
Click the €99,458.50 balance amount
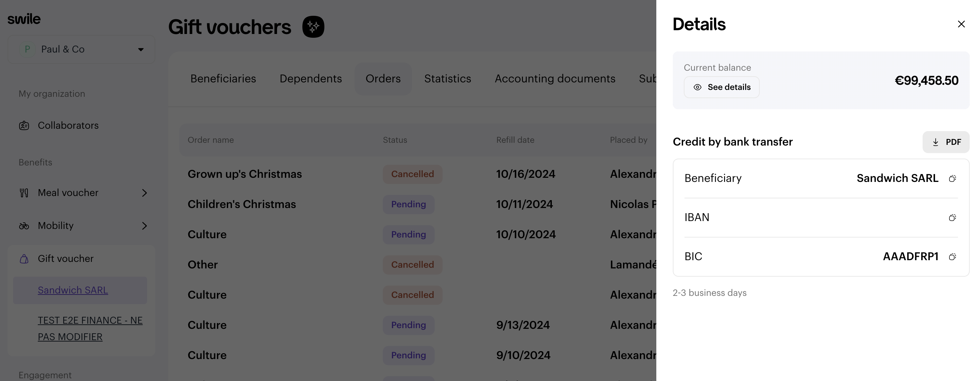[926, 81]
